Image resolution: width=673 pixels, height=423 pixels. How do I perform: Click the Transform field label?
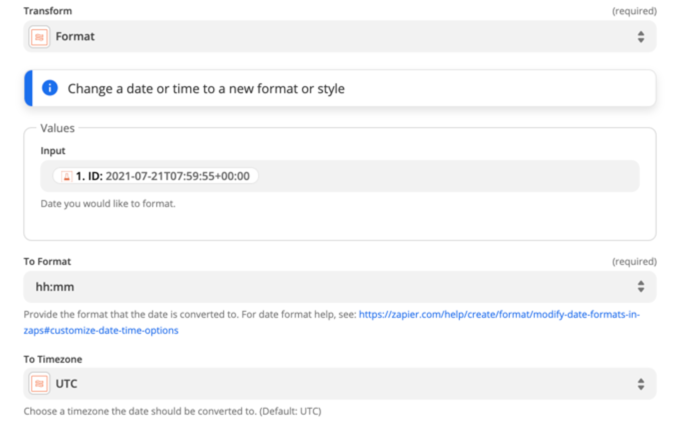tap(48, 10)
